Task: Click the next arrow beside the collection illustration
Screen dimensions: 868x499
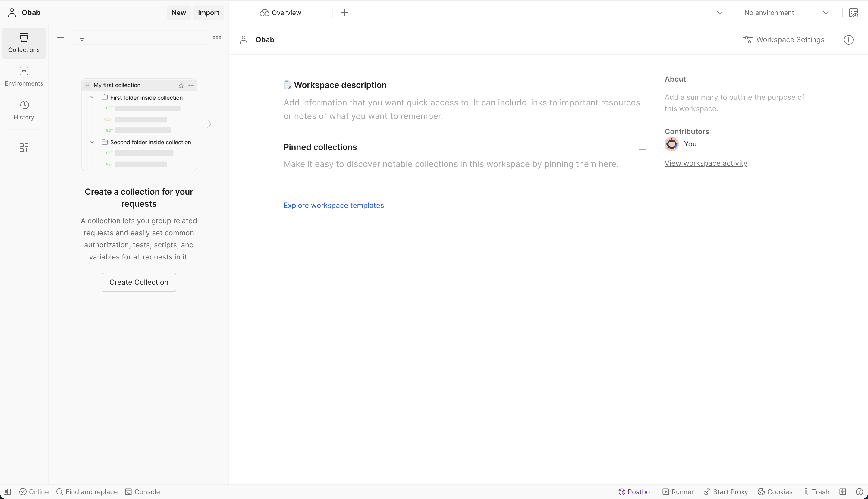Action: 209,124
